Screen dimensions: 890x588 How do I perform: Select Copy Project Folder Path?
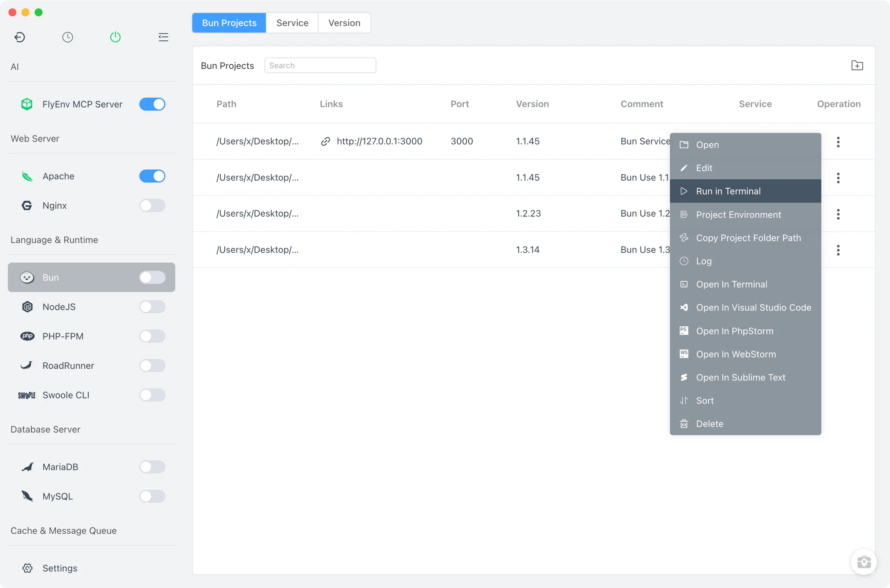point(745,238)
